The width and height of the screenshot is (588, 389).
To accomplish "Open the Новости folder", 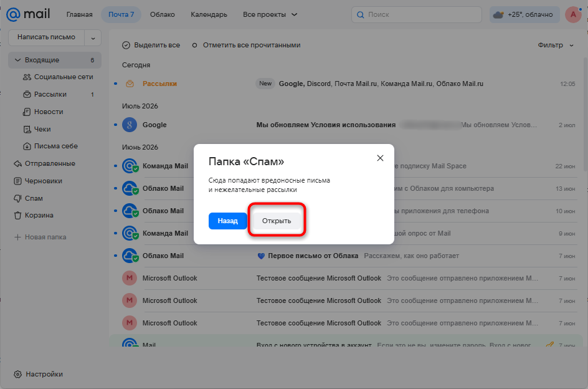I will point(43,112).
